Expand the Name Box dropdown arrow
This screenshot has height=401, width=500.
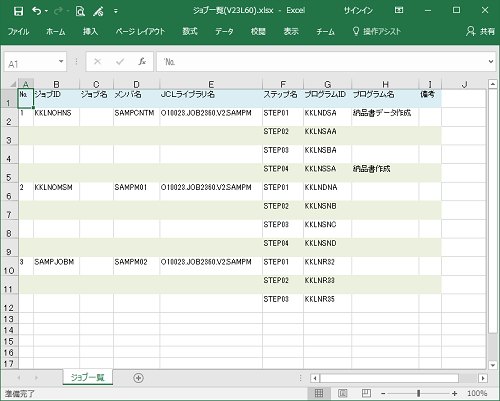(x=61, y=62)
